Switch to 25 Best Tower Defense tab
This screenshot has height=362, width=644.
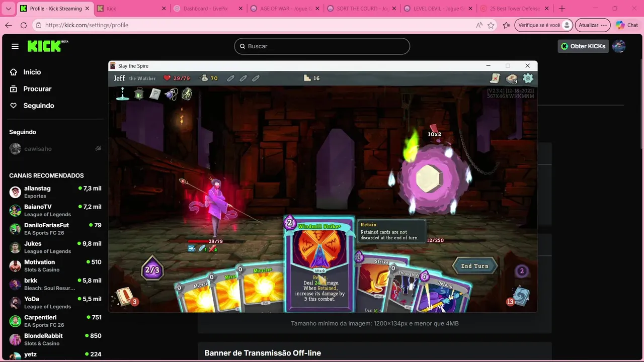[514, 9]
